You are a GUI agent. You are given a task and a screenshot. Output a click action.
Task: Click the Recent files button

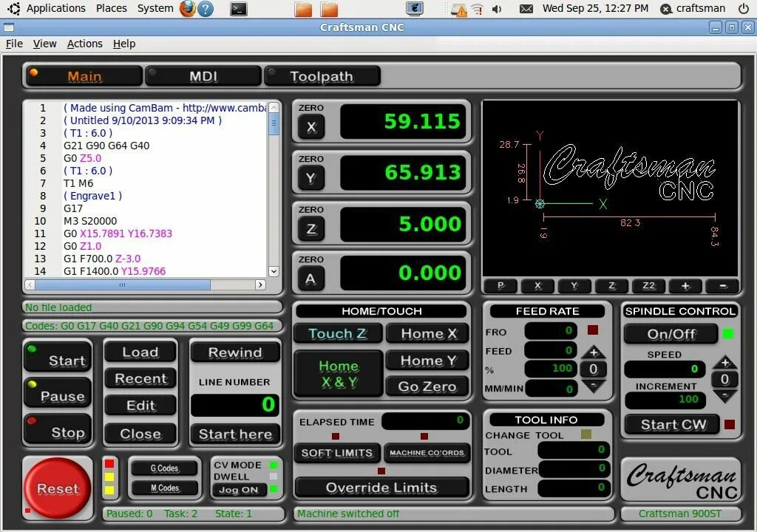point(140,378)
